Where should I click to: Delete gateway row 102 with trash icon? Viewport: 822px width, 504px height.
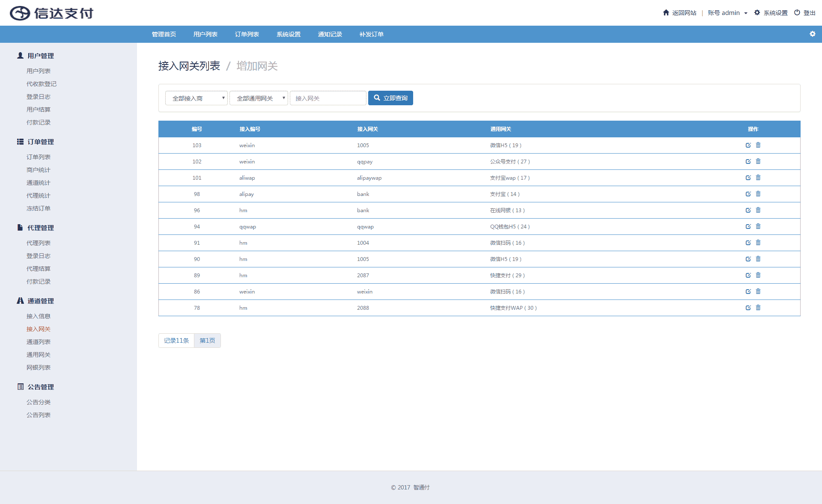click(758, 161)
